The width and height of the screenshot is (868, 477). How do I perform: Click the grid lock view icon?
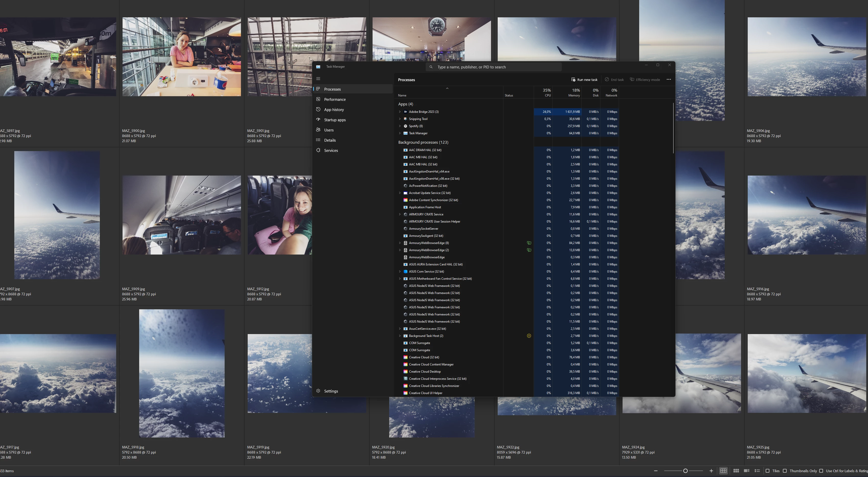723,471
